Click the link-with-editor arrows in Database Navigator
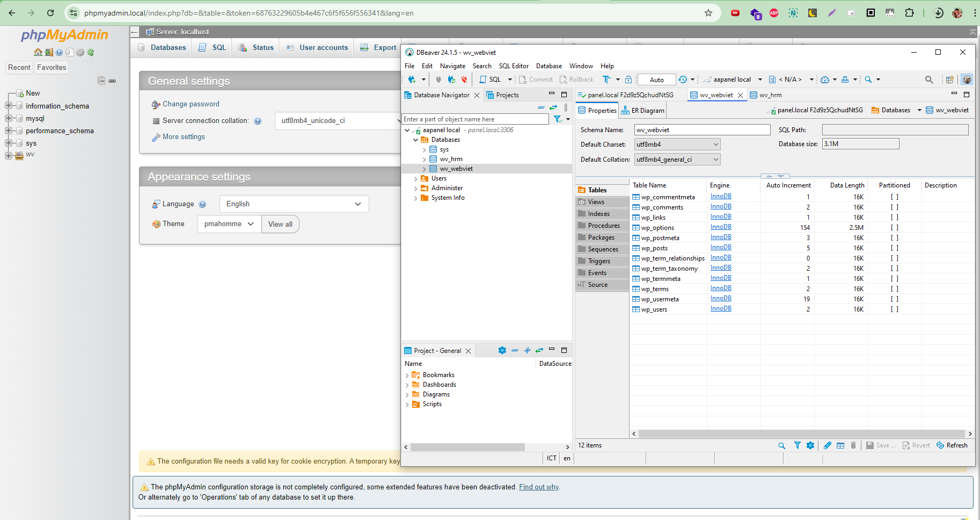Image resolution: width=980 pixels, height=520 pixels. pos(553,107)
